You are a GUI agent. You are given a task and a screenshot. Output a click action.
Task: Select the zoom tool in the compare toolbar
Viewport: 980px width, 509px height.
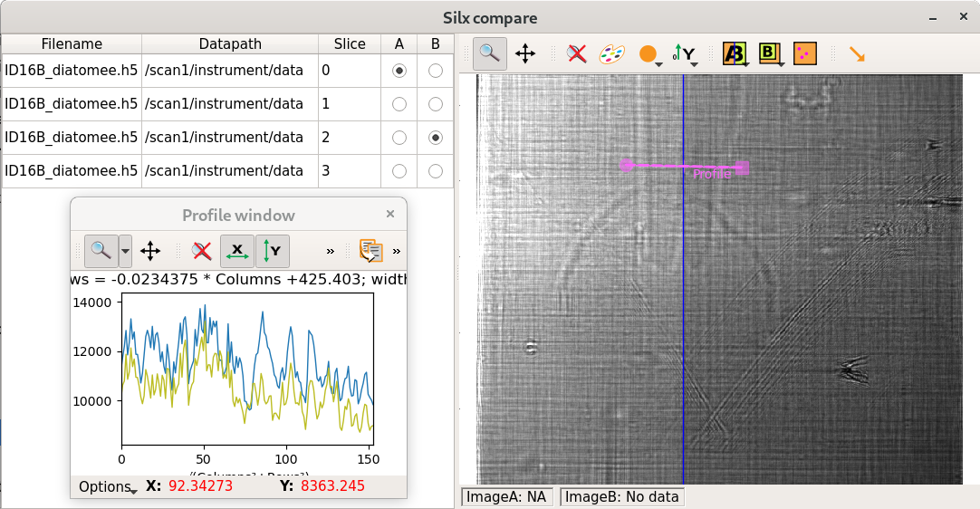pyautogui.click(x=490, y=53)
